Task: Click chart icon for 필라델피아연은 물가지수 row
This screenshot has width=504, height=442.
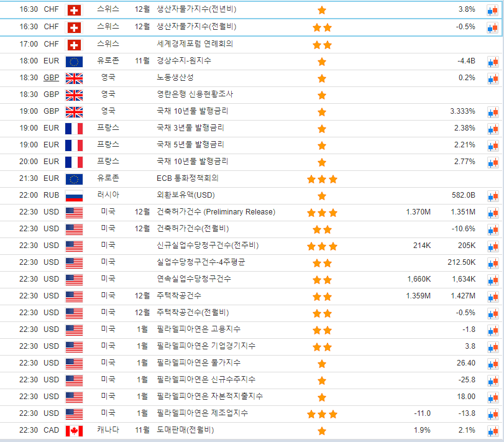Action: point(492,364)
